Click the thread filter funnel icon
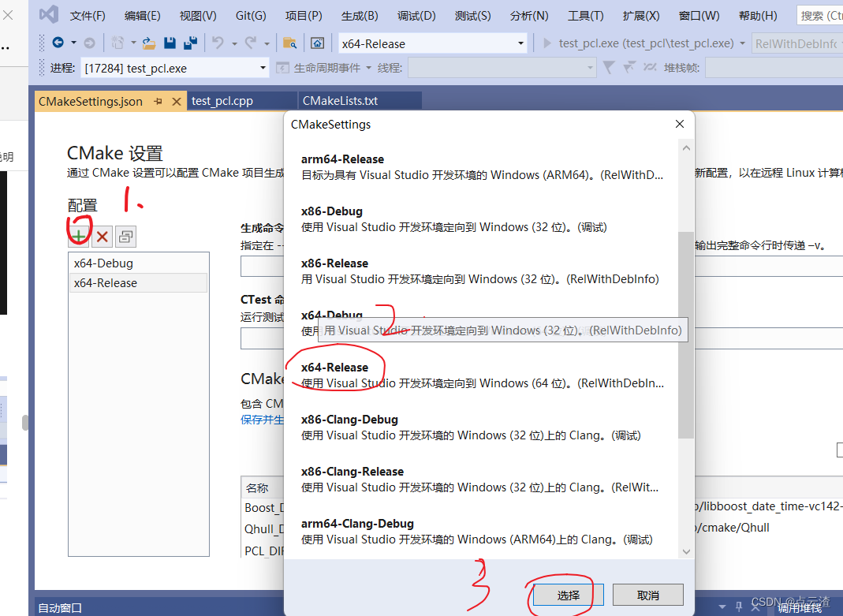Screen dimensions: 843x616 pyautogui.click(x=609, y=68)
